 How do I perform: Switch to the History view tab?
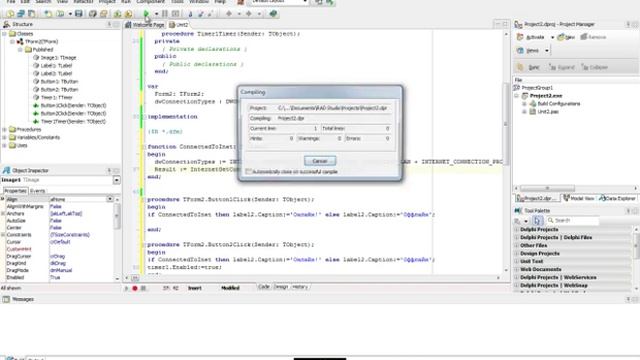coord(300,287)
